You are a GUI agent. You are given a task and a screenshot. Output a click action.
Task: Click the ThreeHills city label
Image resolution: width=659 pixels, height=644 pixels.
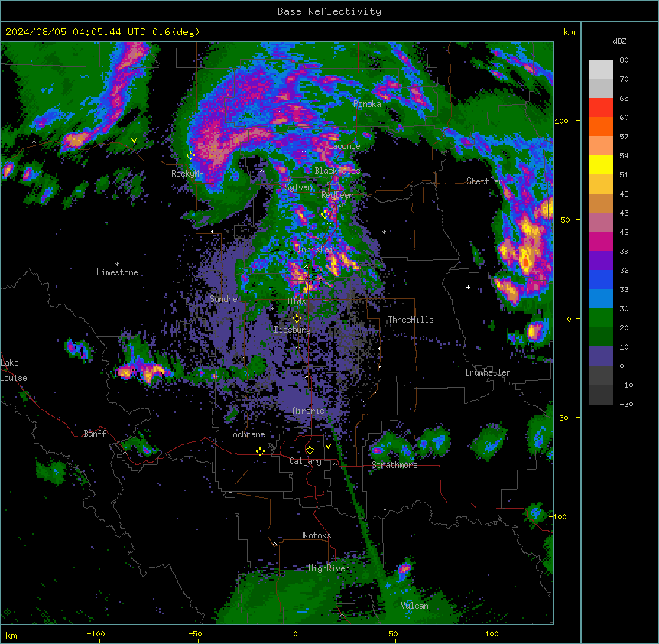pyautogui.click(x=411, y=320)
